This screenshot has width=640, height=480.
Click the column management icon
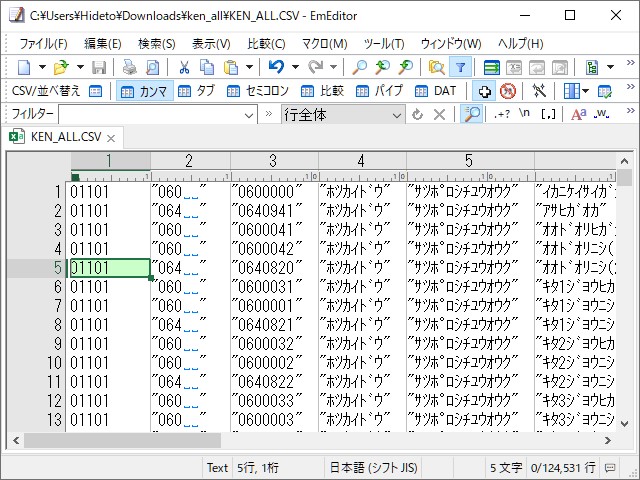[x=571, y=91]
